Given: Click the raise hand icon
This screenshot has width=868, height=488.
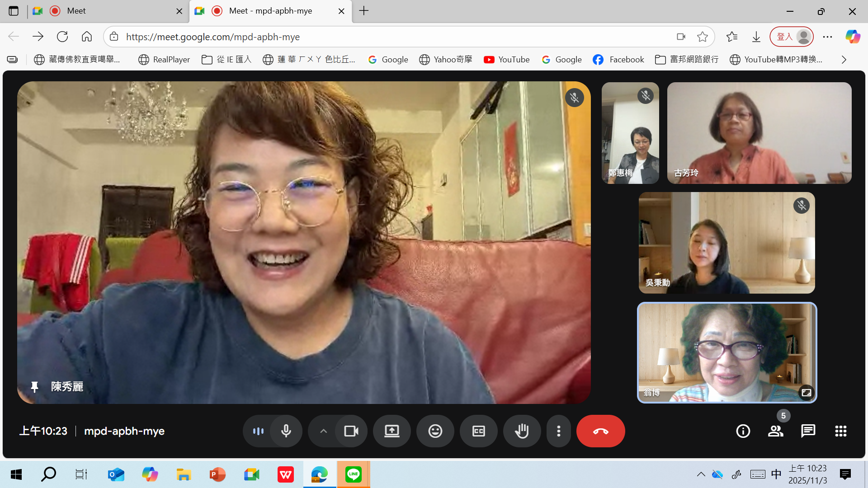Looking at the screenshot, I should pyautogui.click(x=522, y=431).
